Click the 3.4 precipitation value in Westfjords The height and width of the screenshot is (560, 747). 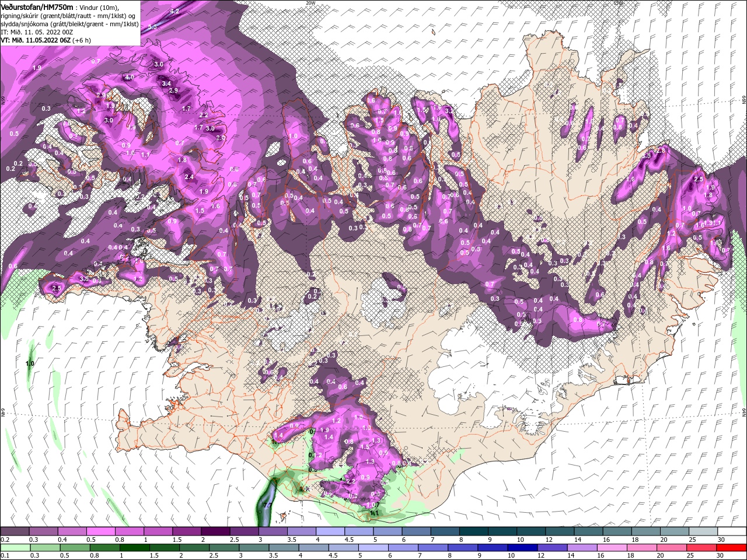167,84
